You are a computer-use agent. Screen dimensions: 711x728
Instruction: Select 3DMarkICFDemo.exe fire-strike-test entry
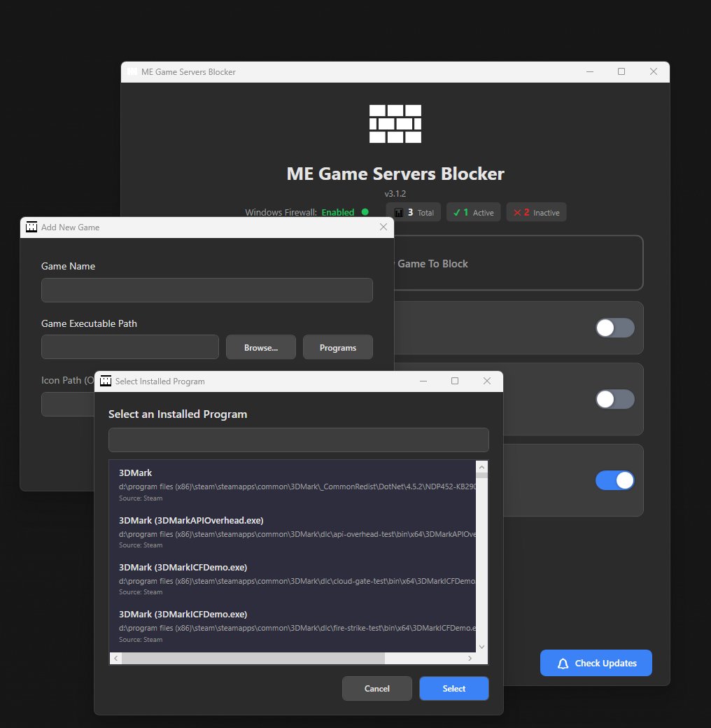[x=293, y=626]
